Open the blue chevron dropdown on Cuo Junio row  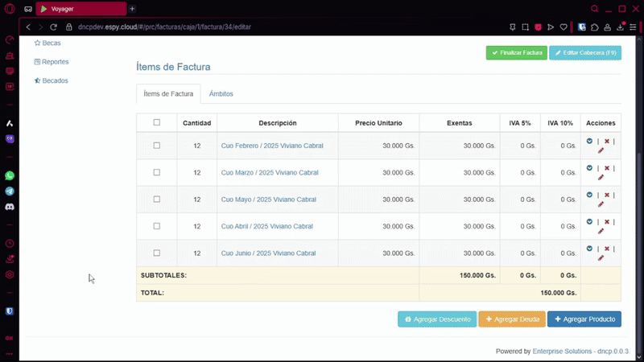coord(590,249)
